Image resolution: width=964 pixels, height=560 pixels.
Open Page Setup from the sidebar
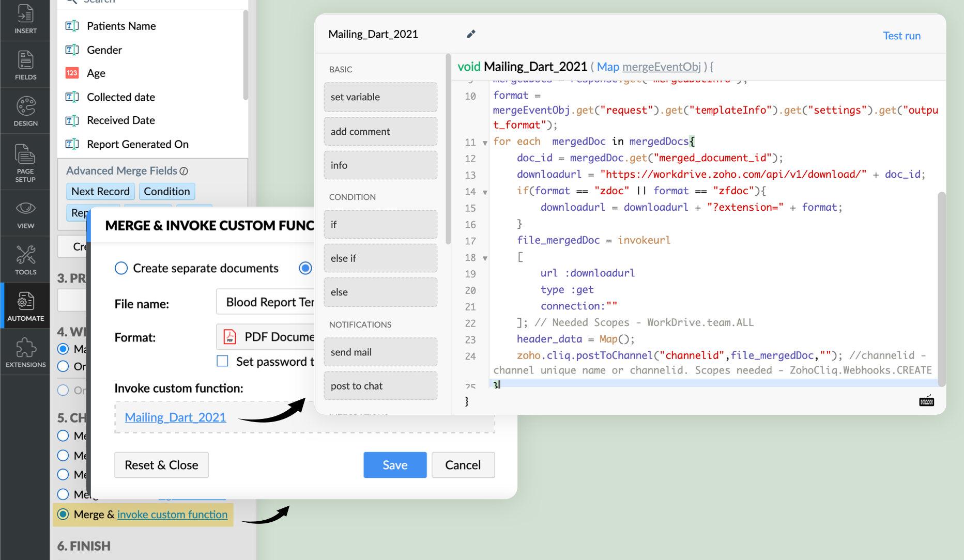click(x=25, y=162)
